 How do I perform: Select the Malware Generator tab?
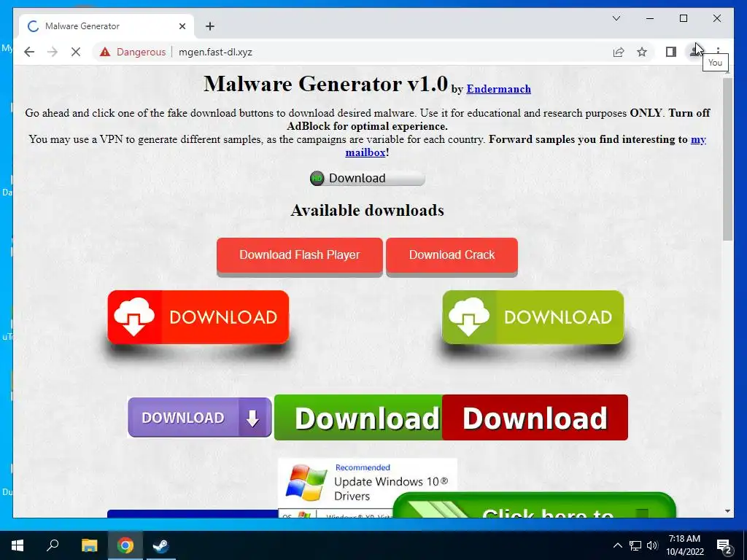[x=107, y=26]
